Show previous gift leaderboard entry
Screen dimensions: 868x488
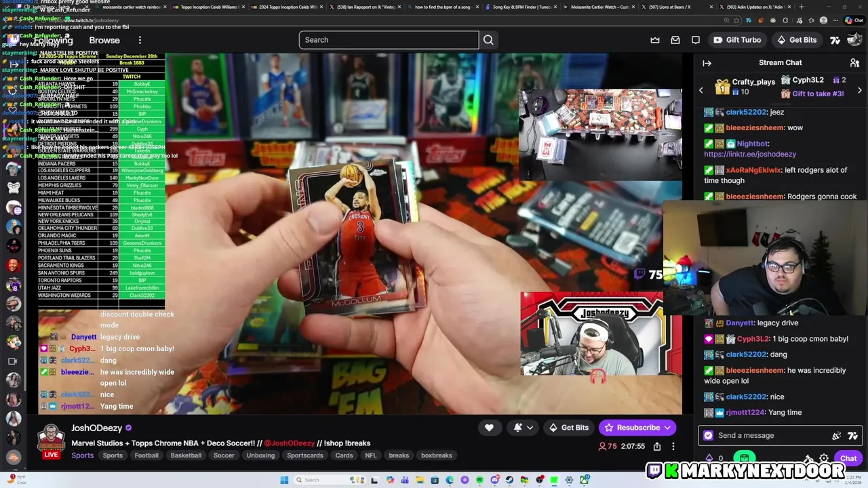(701, 90)
